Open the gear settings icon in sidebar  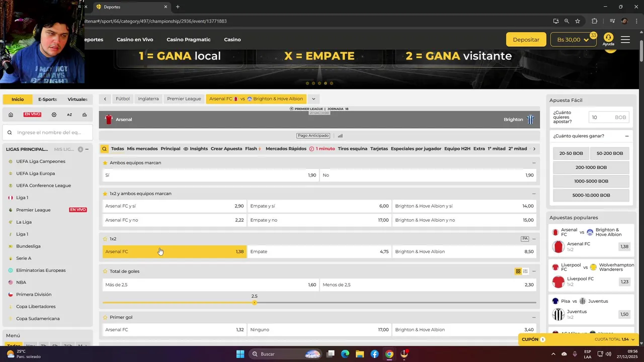54,115
